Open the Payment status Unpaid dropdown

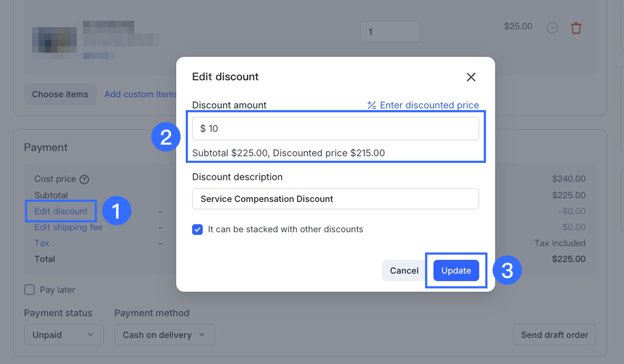[x=64, y=335]
